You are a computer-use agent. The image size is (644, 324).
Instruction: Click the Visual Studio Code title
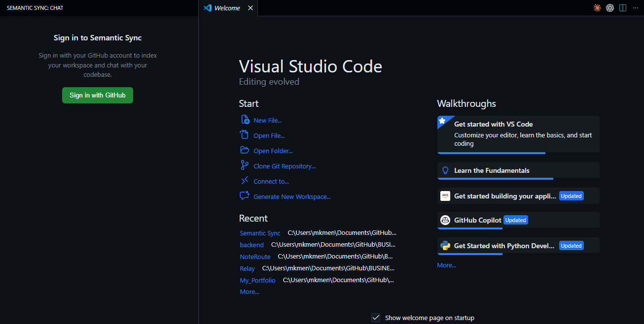point(311,66)
